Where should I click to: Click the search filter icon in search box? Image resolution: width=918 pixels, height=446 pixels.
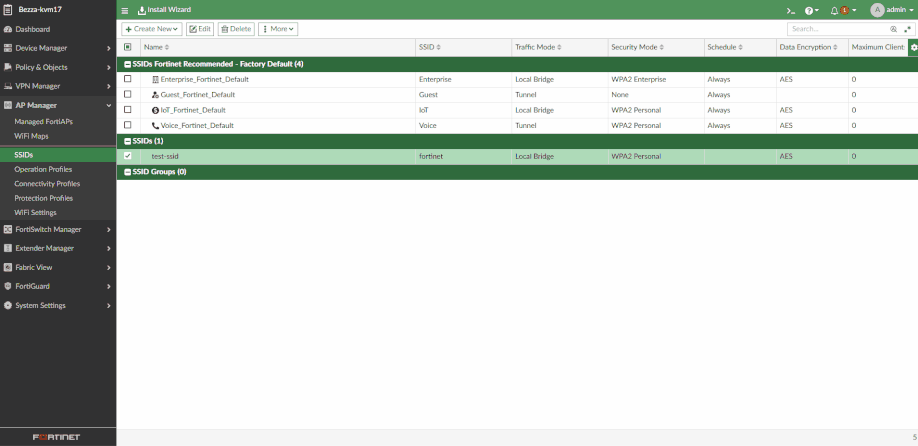pos(893,29)
